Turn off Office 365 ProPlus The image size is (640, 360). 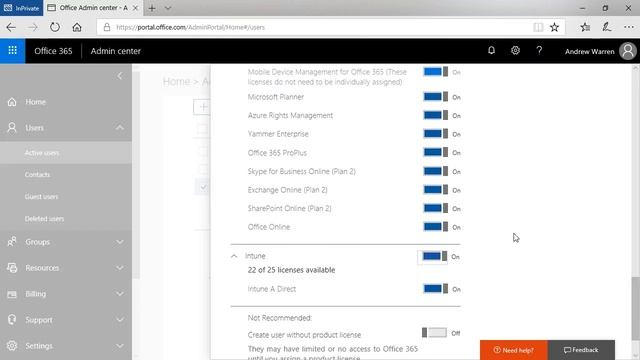coord(436,152)
